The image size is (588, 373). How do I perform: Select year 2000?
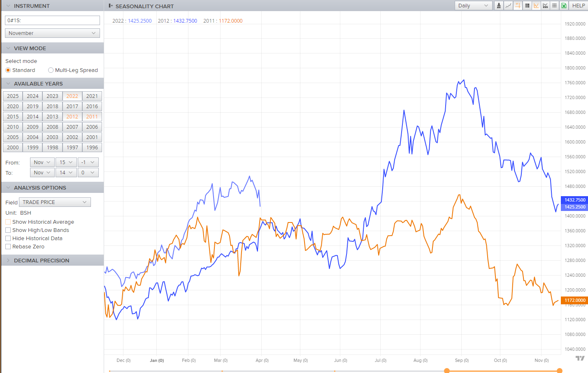(13, 147)
